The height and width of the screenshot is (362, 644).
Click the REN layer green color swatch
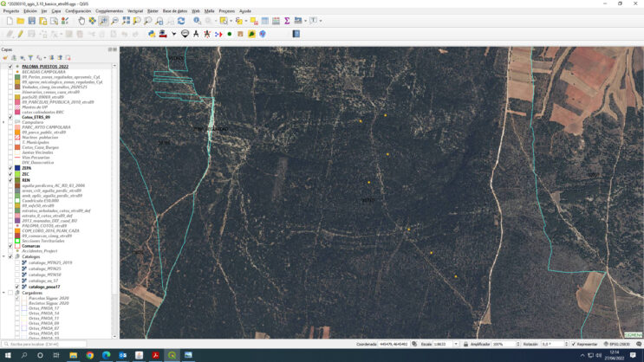coord(17,180)
